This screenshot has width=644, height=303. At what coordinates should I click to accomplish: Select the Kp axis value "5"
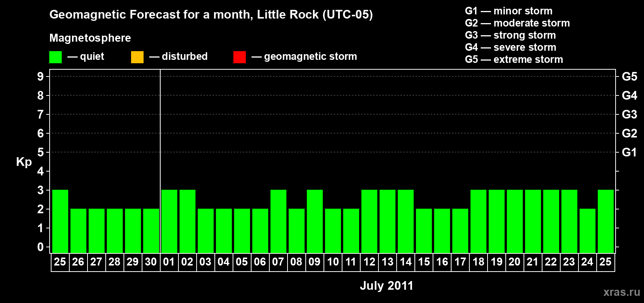pos(41,152)
